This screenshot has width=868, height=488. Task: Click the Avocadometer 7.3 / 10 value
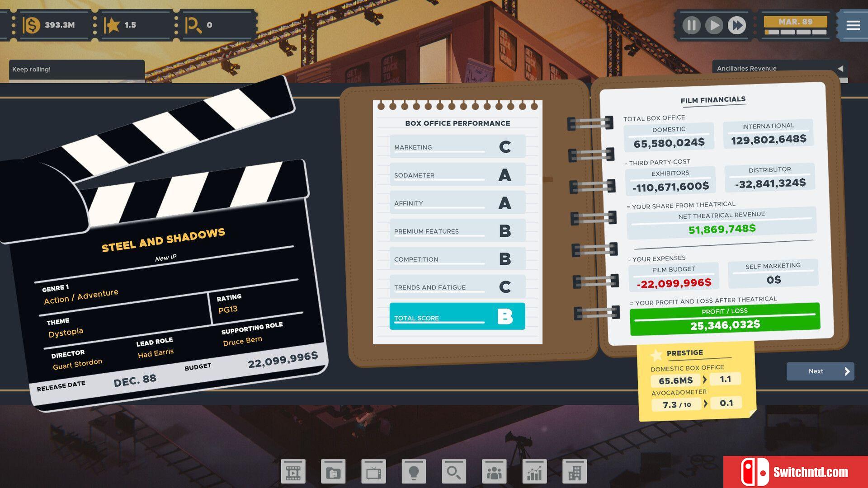(677, 404)
